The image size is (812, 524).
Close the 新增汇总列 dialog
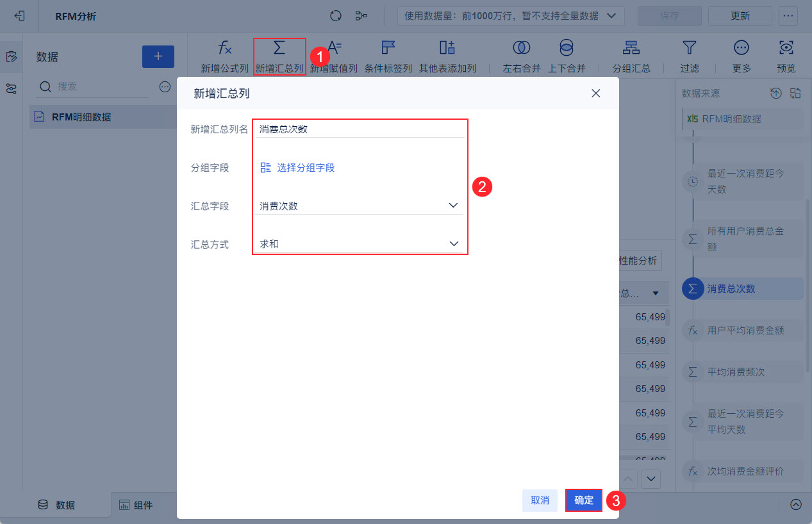pos(595,94)
